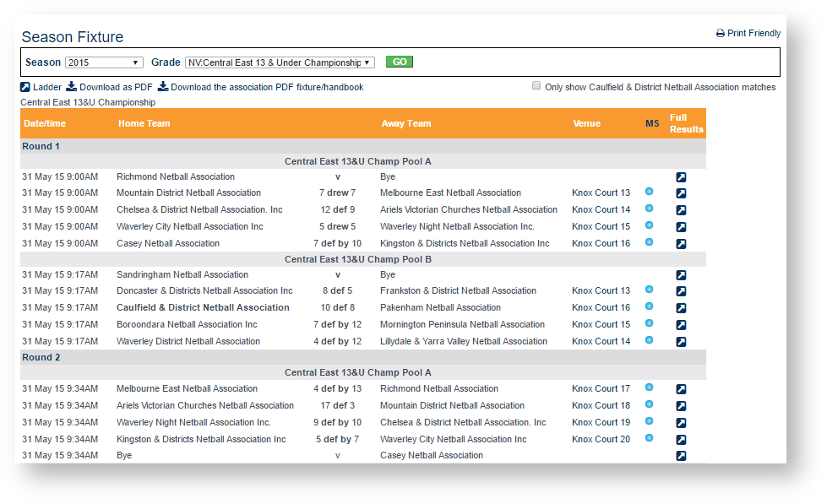The width and height of the screenshot is (827, 504).
Task: Click MS blue dot for Doncaster & Districts match
Action: point(650,290)
